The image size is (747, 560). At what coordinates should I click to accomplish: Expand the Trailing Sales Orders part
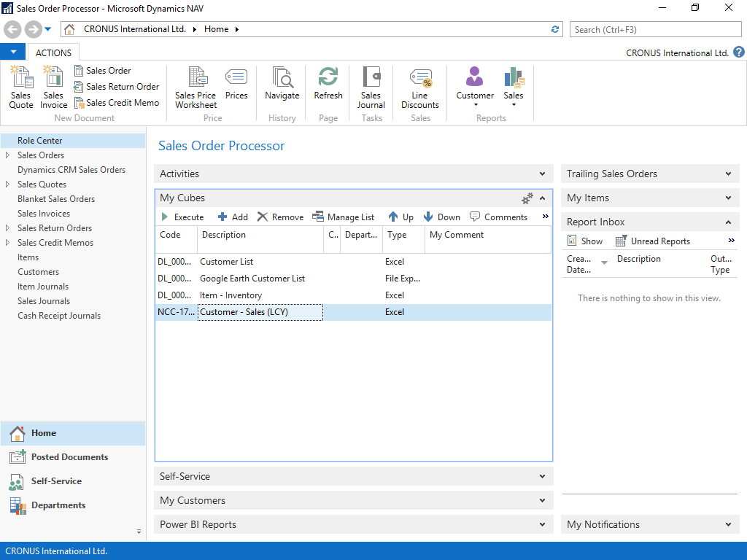[729, 174]
